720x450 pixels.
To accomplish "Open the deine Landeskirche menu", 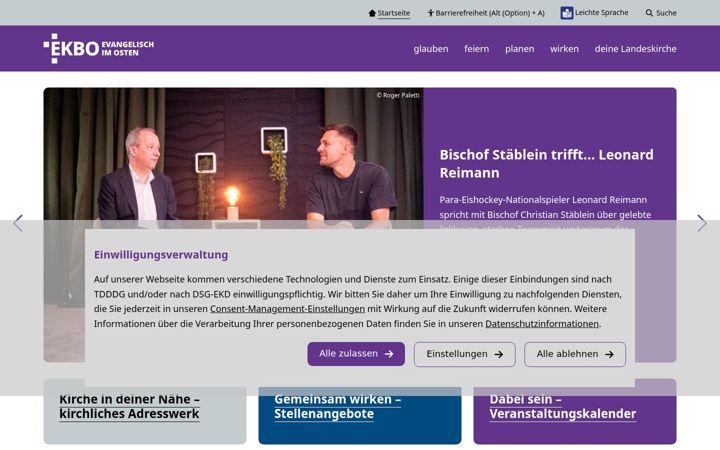I will pos(636,49).
